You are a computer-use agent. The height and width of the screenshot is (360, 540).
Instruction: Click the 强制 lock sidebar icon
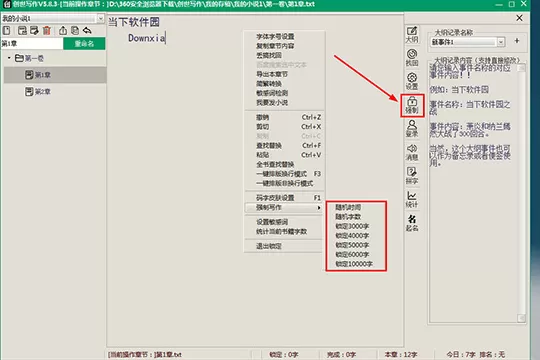pyautogui.click(x=412, y=105)
